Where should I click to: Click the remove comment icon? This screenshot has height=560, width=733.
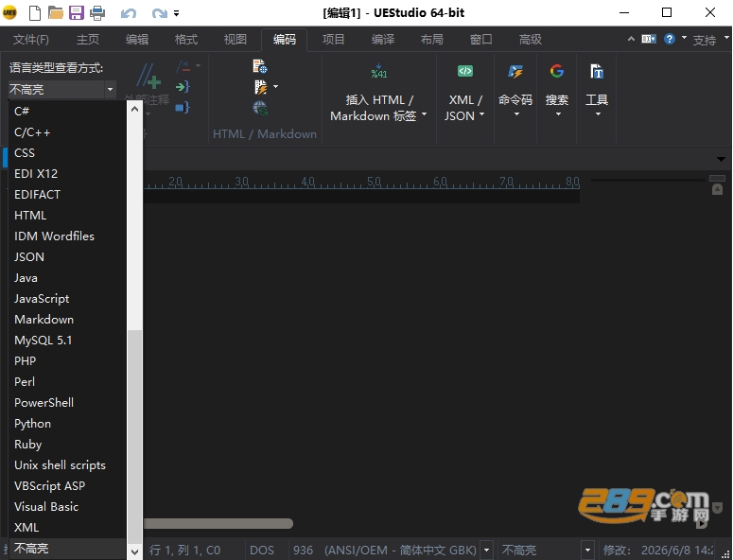click(x=183, y=66)
